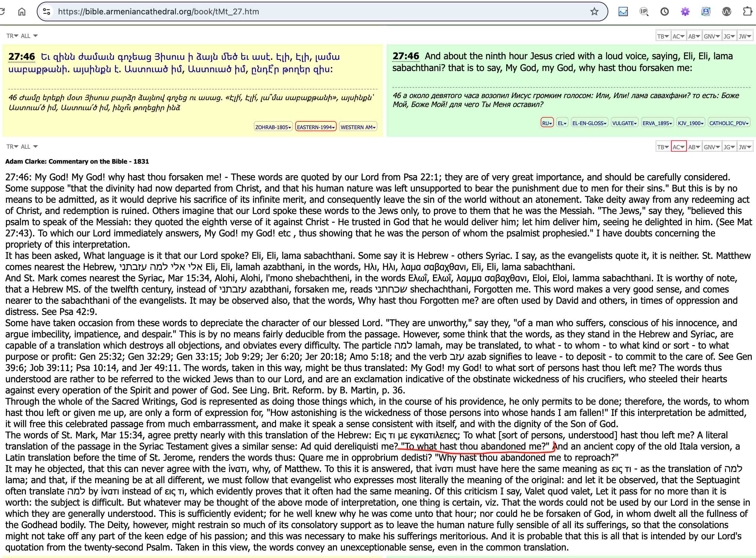
Task: Open the purple gear extension
Action: click(x=685, y=12)
